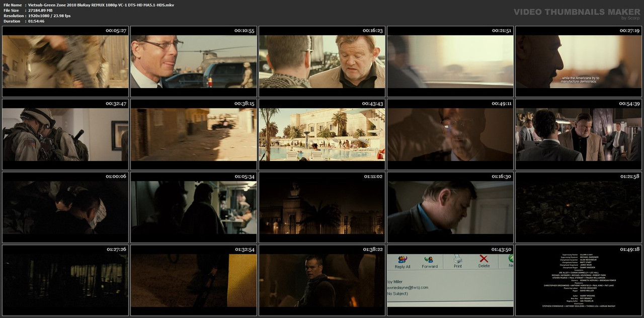Open the thumbnail at 01:16:30
This screenshot has width=644, height=318.
pyautogui.click(x=450, y=207)
